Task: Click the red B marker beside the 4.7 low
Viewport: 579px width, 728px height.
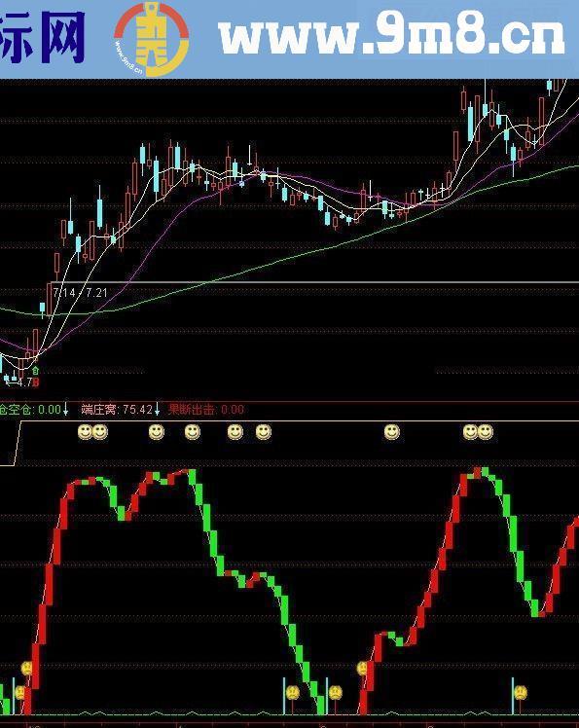Action: click(36, 382)
